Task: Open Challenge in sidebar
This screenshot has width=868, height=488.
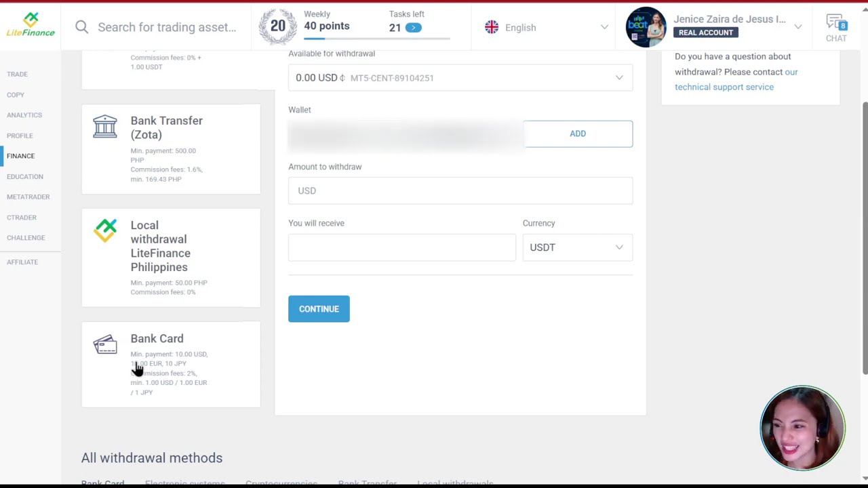Action: coord(26,238)
